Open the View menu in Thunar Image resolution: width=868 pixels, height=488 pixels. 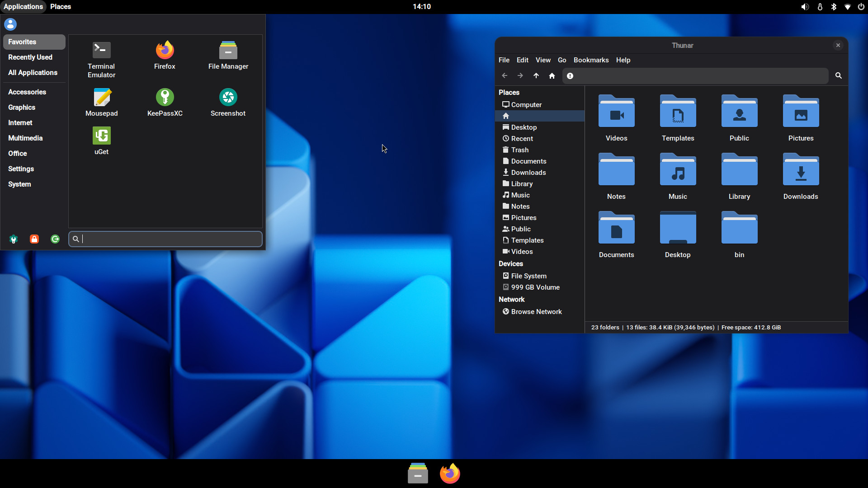pos(542,60)
